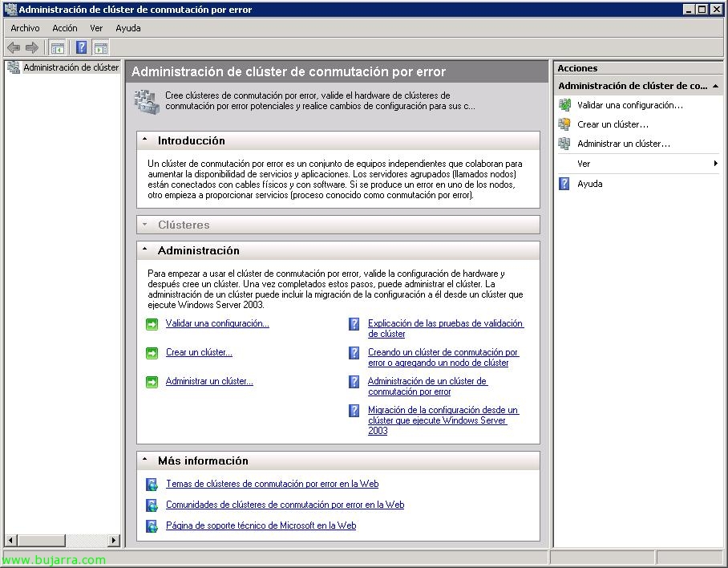Open Comunidades de clústeres de conmutación link
This screenshot has height=568, width=728.
[285, 505]
